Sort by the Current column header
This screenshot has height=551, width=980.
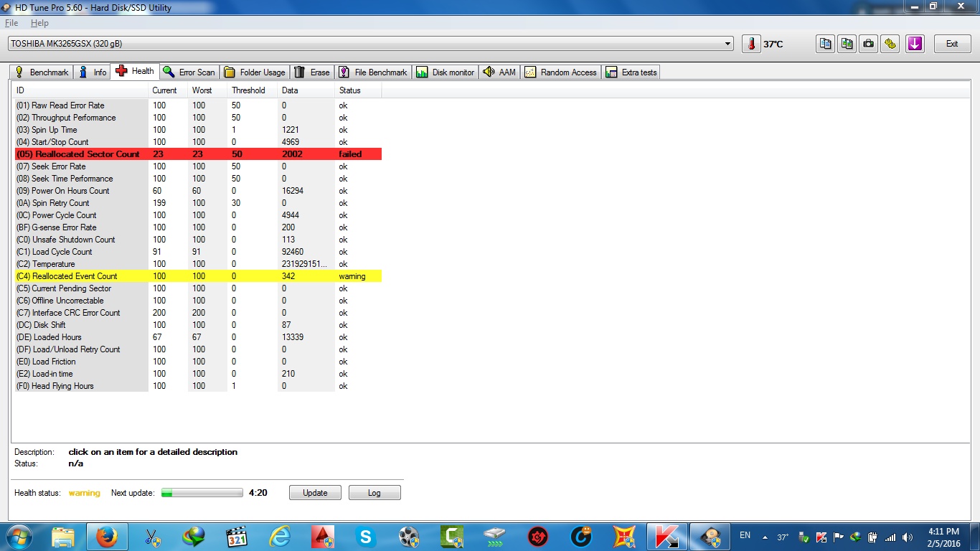coord(168,90)
